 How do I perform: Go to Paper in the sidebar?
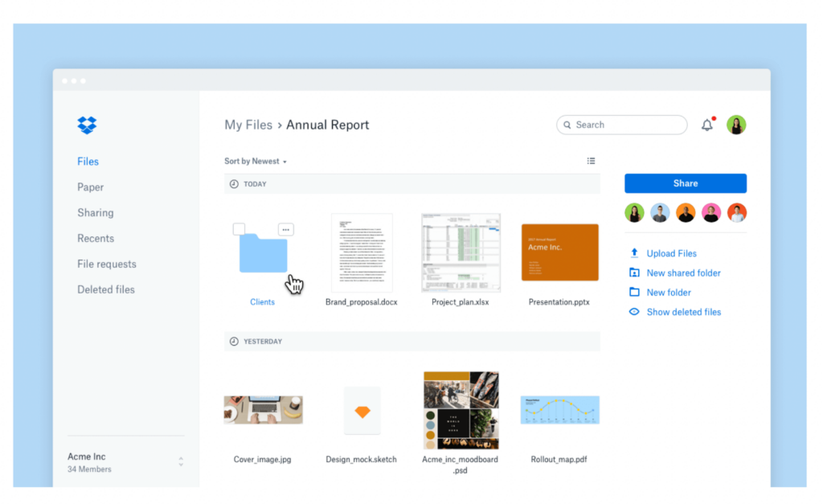click(x=90, y=187)
